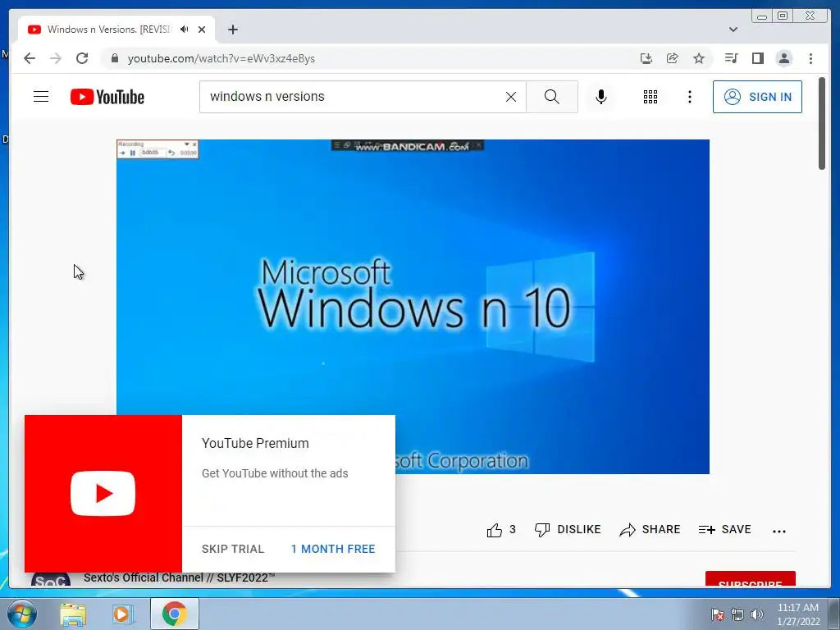Open a new tab
This screenshot has width=840, height=630.
pyautogui.click(x=232, y=30)
